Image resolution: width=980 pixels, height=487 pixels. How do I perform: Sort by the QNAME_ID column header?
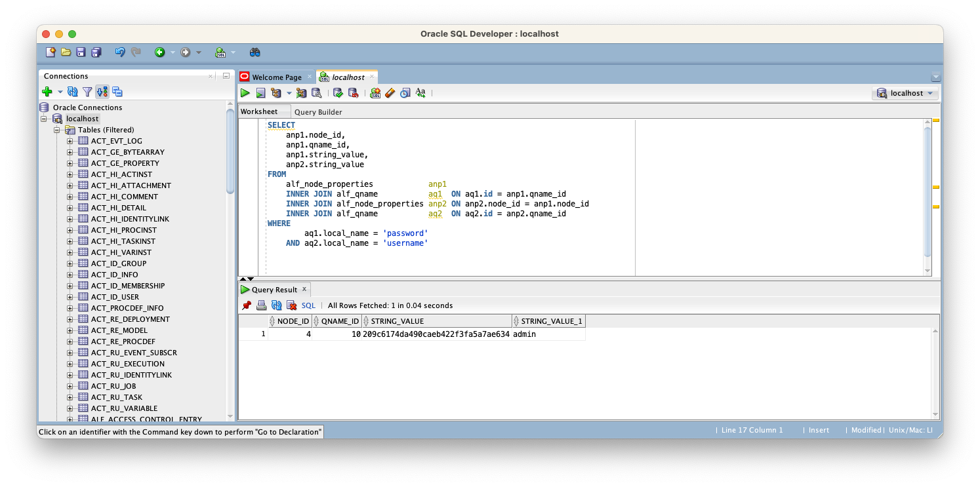[337, 321]
